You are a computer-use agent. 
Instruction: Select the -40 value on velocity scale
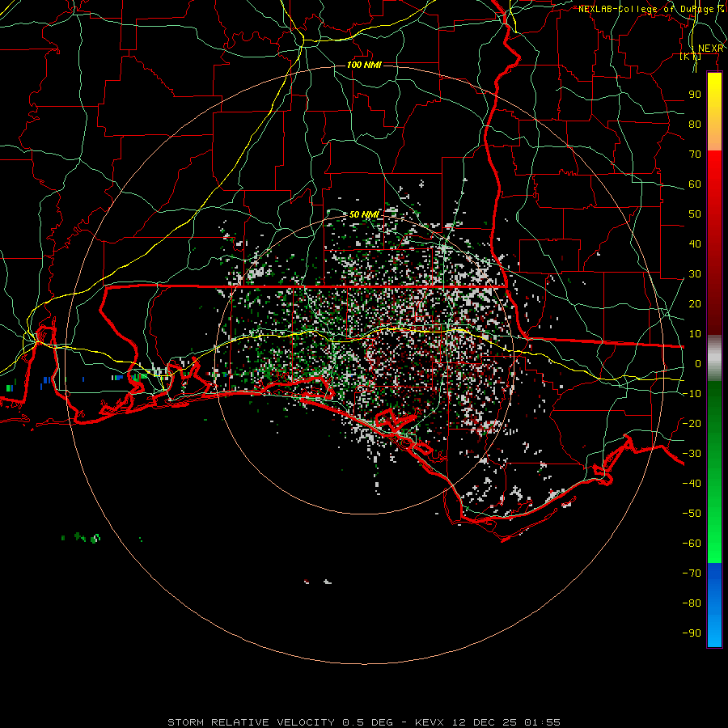692,484
